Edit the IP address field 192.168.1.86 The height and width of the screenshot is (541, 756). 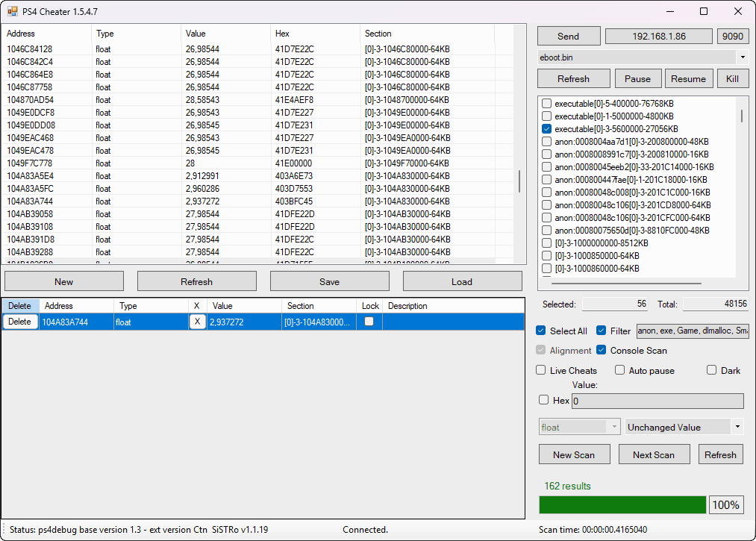pos(658,36)
